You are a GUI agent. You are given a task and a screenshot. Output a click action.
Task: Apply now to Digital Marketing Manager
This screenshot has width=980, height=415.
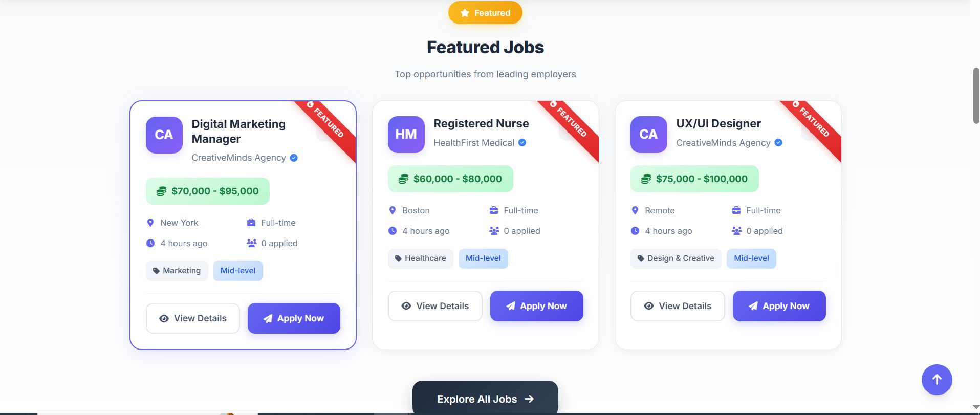coord(294,318)
